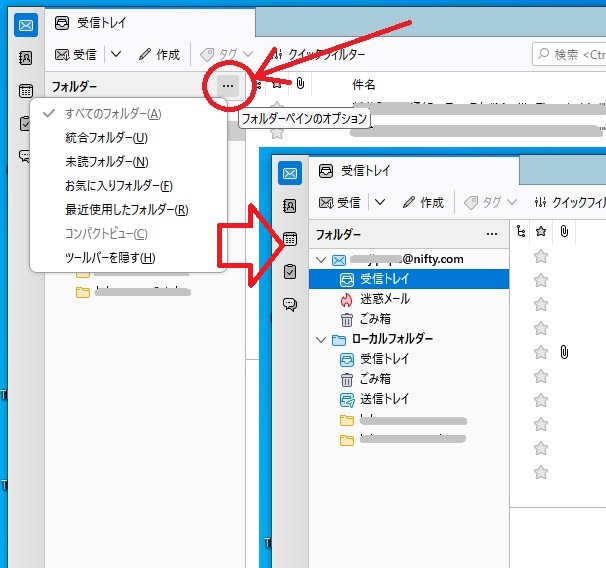Open Chat icon in the inset window sidebar
This screenshot has height=568, width=606.
(290, 304)
